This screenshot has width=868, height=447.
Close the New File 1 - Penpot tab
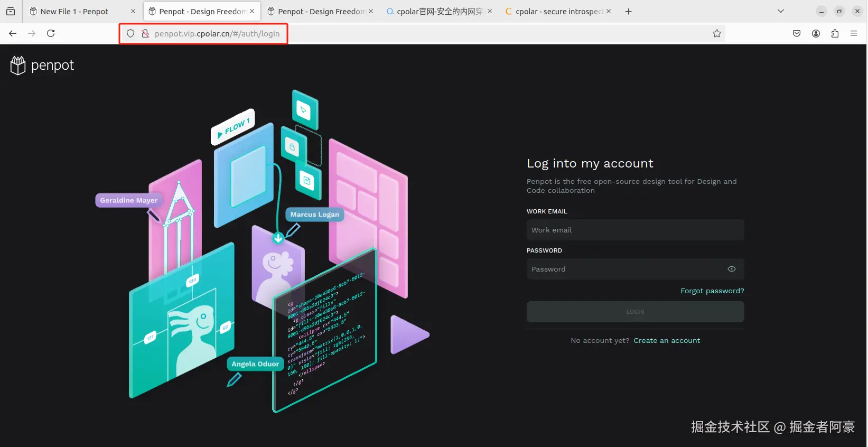pyautogui.click(x=133, y=11)
